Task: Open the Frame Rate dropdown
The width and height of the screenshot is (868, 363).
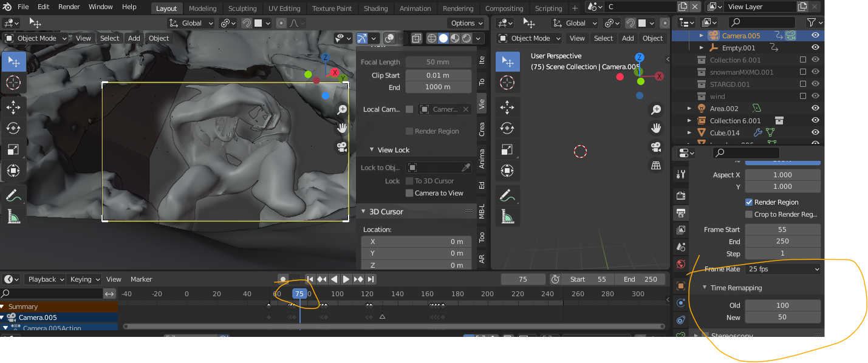Action: (783, 269)
